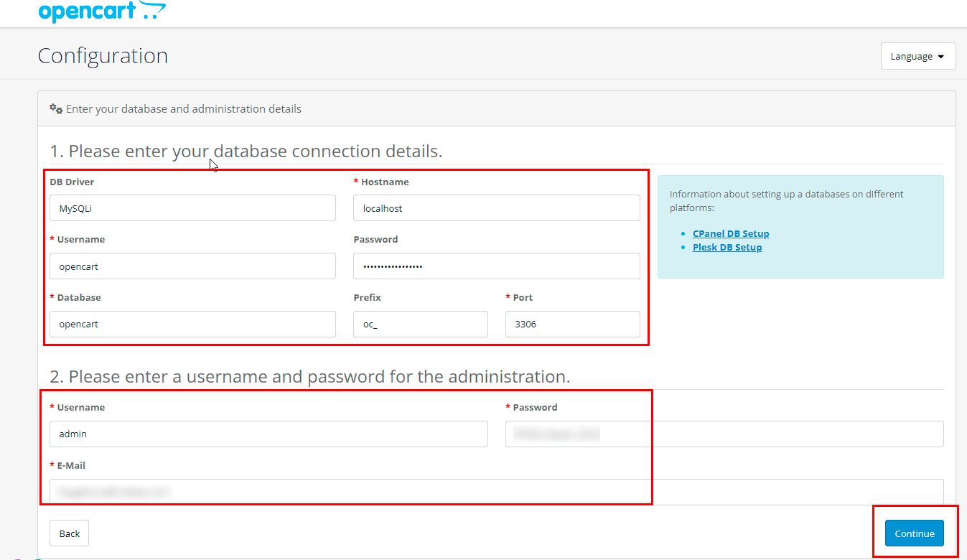
Task: Focus the E-Mail input field
Action: 496,492
